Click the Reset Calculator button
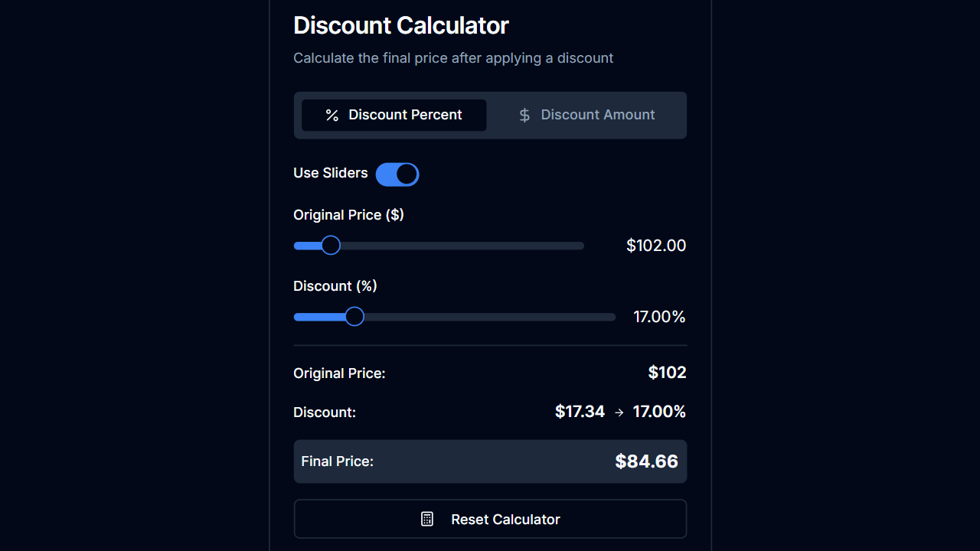Image resolution: width=980 pixels, height=551 pixels. click(490, 518)
